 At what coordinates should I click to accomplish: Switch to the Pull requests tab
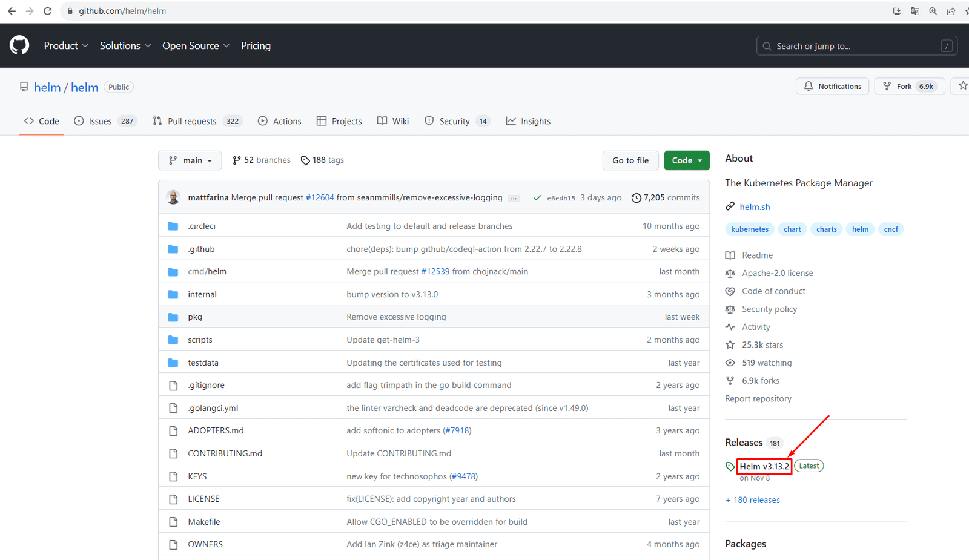[x=197, y=121]
